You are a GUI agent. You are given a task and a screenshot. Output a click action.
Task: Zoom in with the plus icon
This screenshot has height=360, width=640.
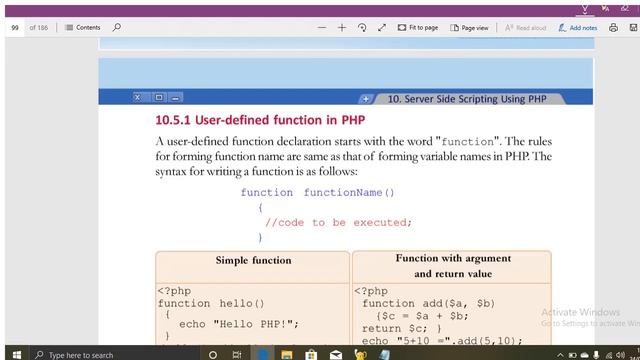[342, 27]
